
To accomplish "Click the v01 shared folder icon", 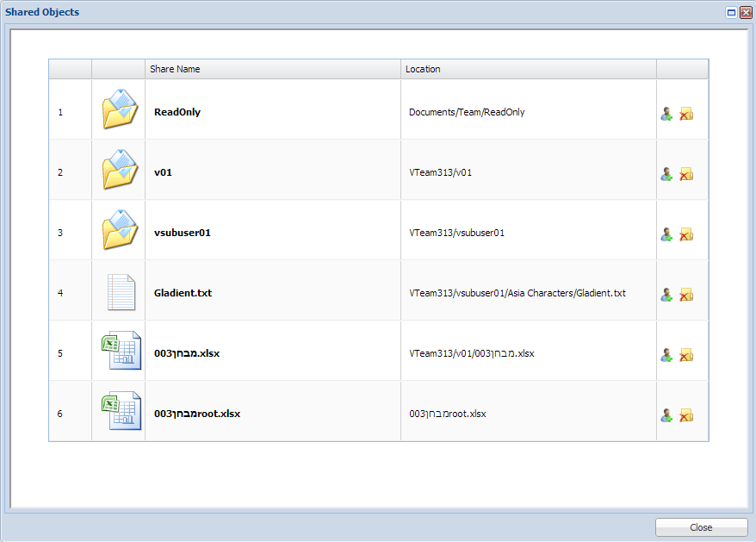I will [x=120, y=170].
